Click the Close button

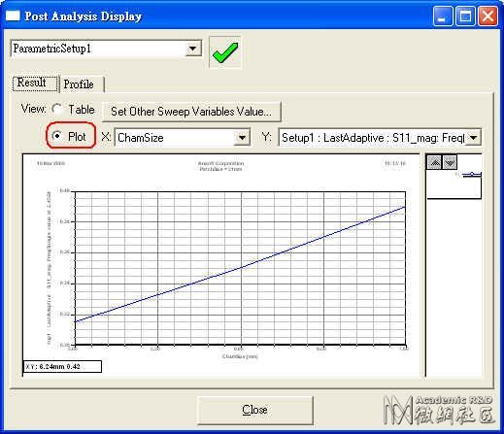(255, 410)
